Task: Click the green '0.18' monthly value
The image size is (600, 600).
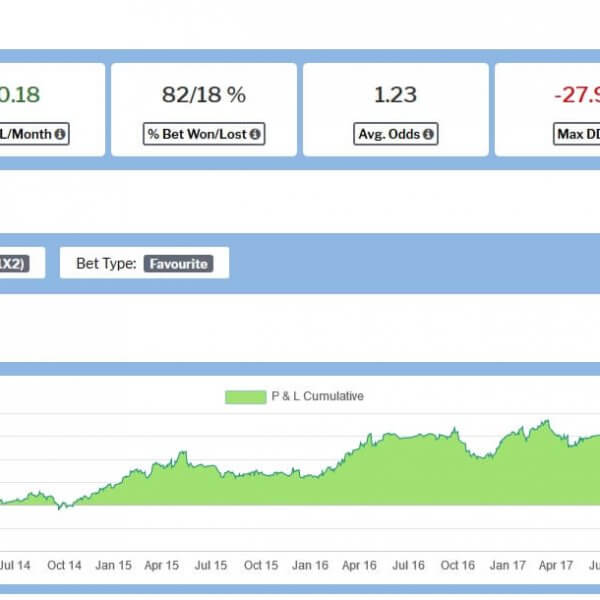Action: point(20,95)
